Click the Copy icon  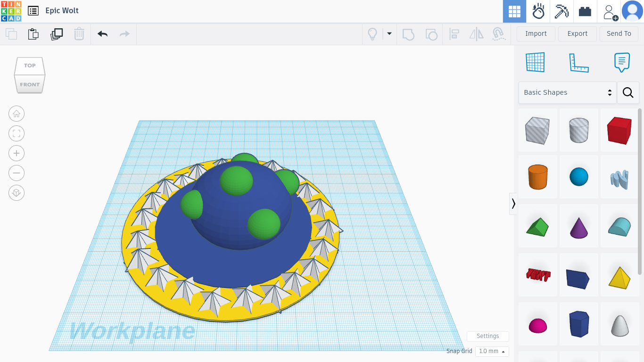(x=11, y=34)
